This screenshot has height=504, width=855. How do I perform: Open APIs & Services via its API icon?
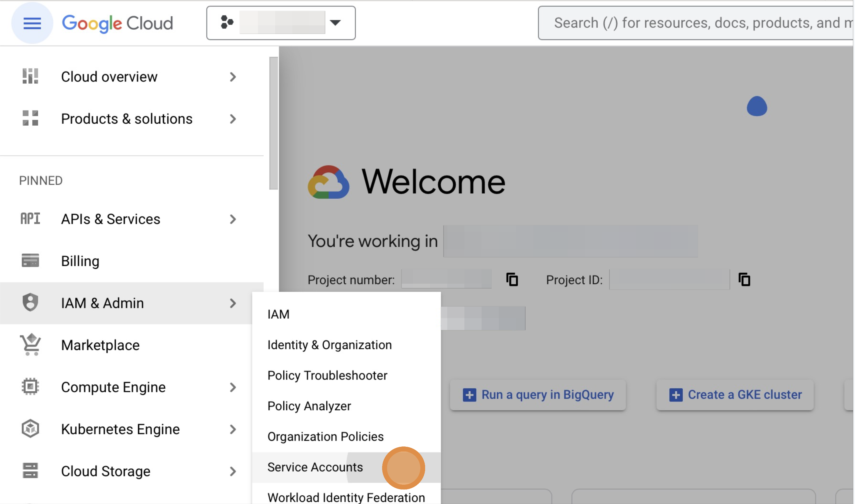point(30,219)
